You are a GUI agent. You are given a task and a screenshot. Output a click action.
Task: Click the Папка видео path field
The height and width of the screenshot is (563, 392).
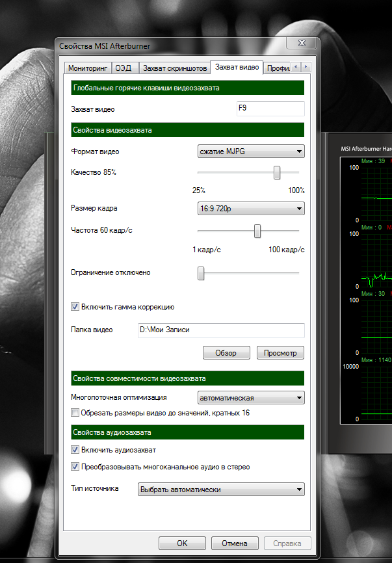(x=221, y=330)
